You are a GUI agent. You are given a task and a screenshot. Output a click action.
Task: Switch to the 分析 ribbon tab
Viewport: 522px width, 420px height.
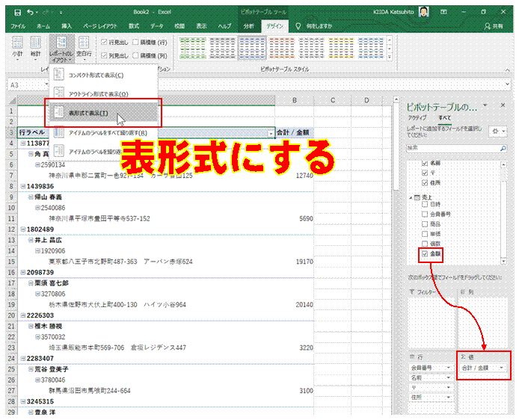[x=248, y=26]
